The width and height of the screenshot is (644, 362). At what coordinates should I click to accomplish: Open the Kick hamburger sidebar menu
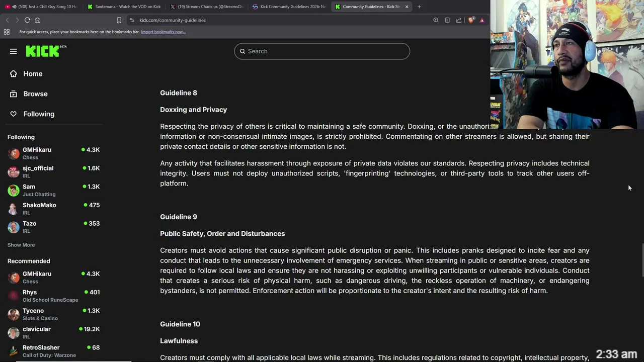click(14, 51)
